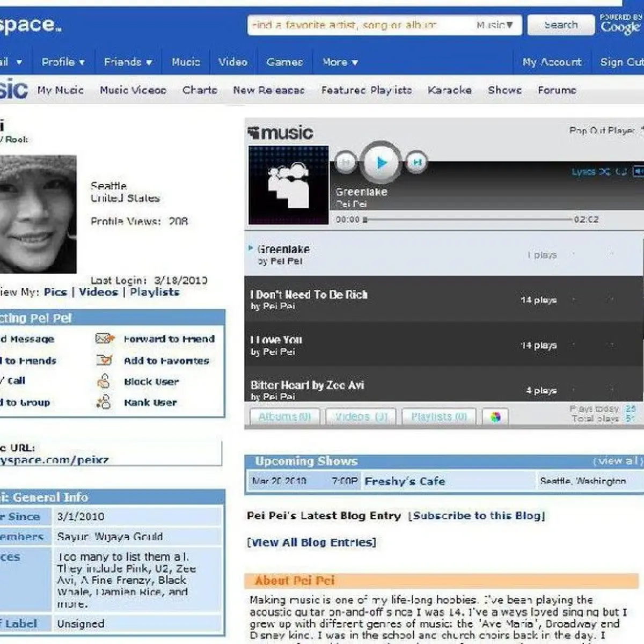Select the Greenlake track row
The height and width of the screenshot is (644, 644).
(443, 254)
